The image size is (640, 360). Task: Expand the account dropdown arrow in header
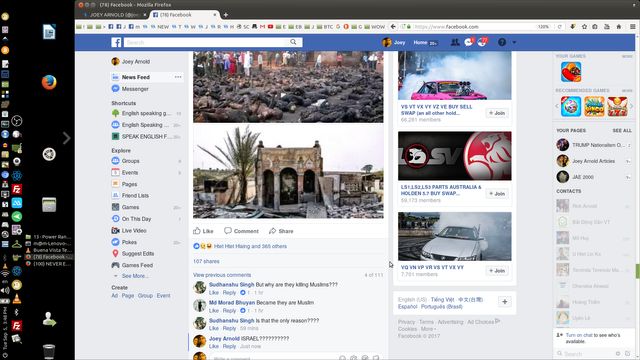tap(514, 42)
